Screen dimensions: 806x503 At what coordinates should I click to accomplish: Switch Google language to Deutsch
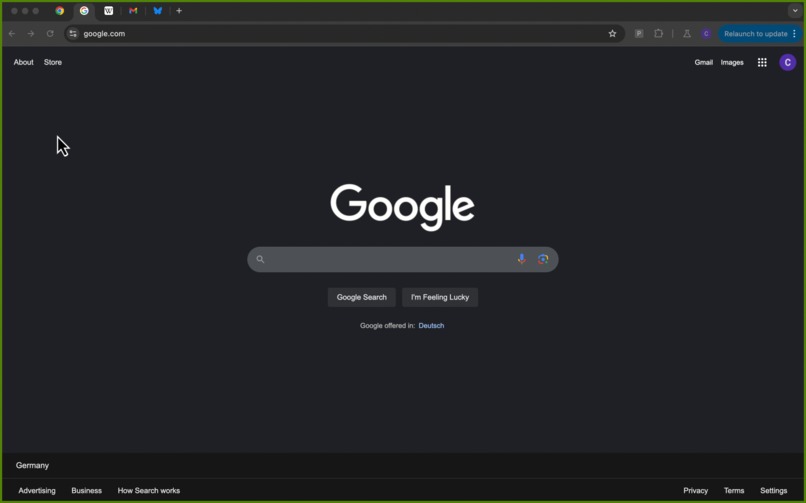(431, 326)
